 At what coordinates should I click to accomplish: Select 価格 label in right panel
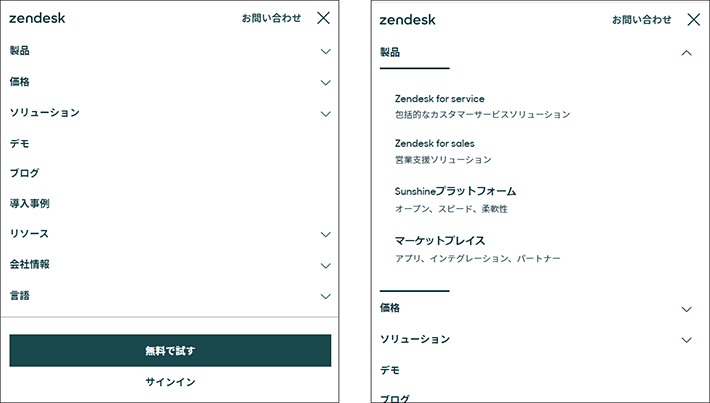390,308
